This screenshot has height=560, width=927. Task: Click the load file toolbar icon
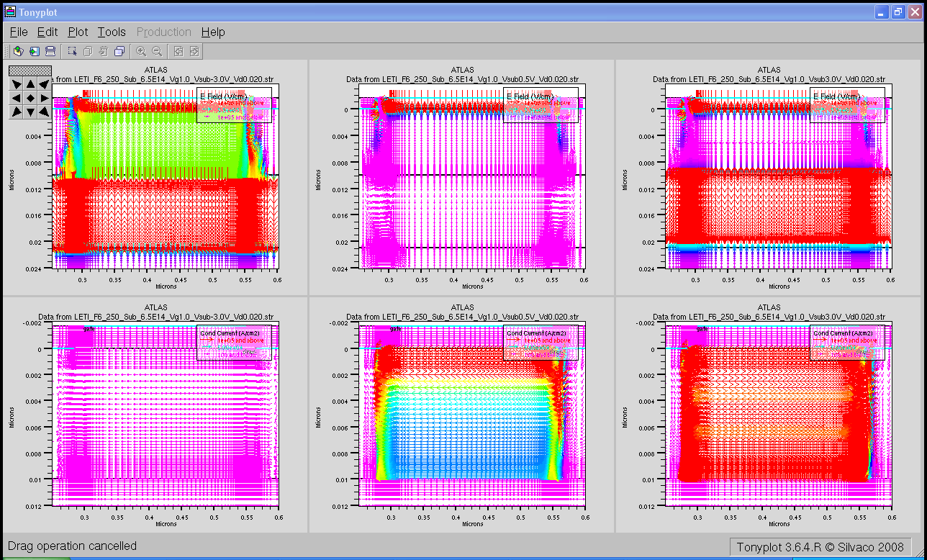pos(18,51)
